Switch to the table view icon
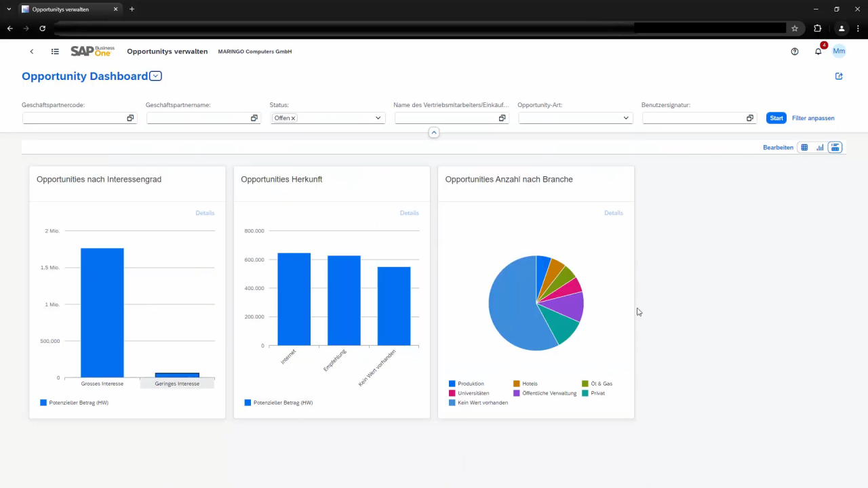Viewport: 868px width, 488px height. click(x=804, y=147)
